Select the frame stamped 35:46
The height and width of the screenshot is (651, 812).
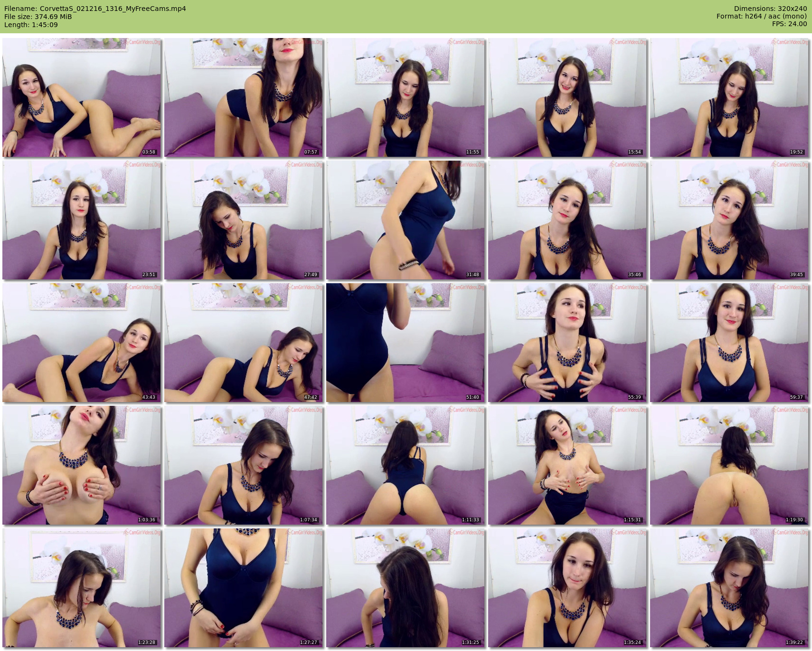(x=567, y=220)
